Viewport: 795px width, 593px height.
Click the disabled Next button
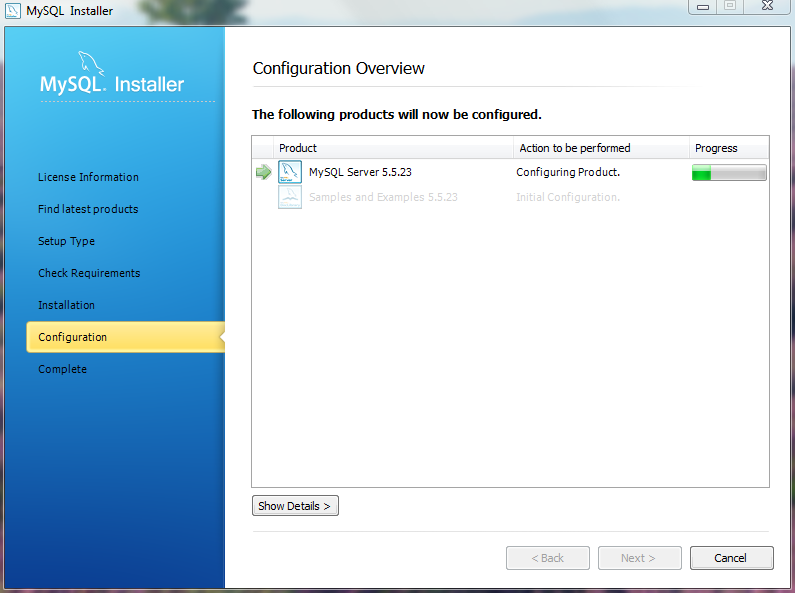click(x=639, y=558)
